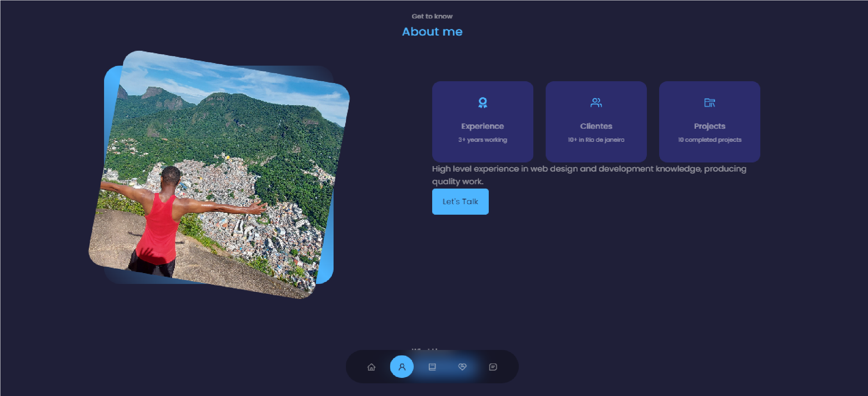
Task: Click the heart handshake icon in navbar
Action: [x=462, y=367]
